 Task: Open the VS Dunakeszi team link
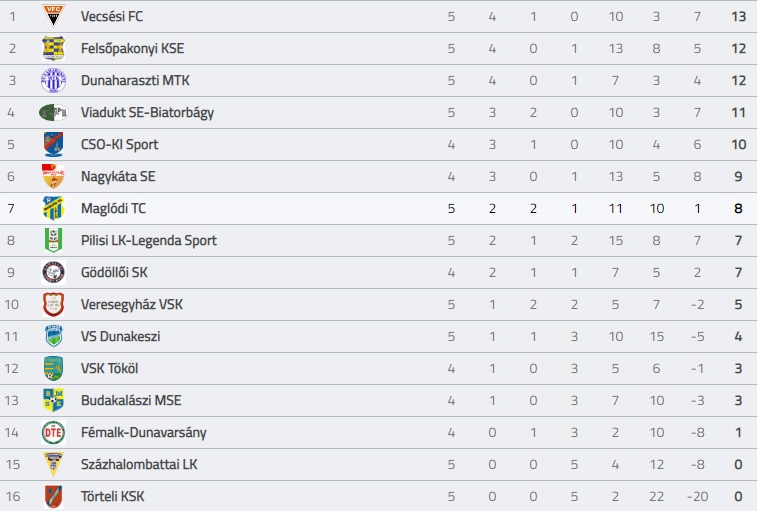pos(120,336)
